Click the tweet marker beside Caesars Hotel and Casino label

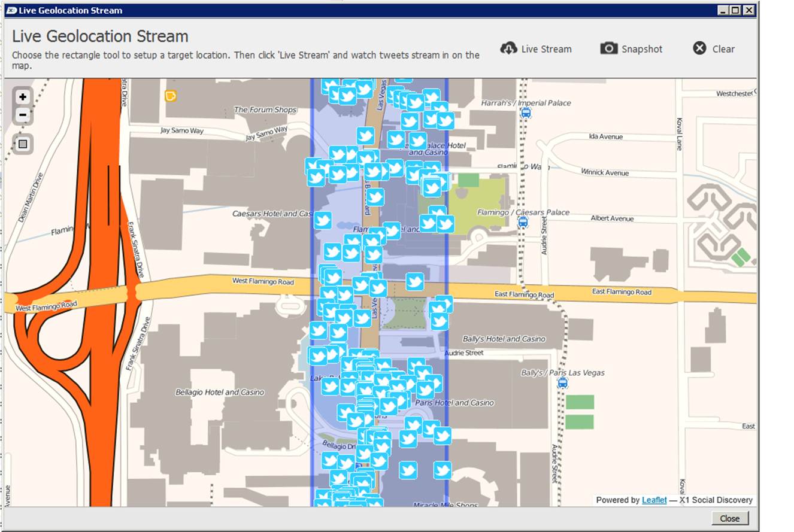click(x=323, y=221)
